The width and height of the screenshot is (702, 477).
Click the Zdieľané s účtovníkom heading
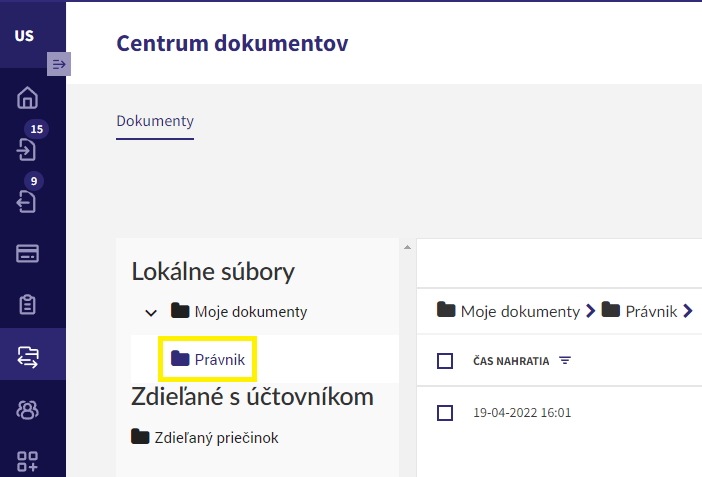coord(253,397)
